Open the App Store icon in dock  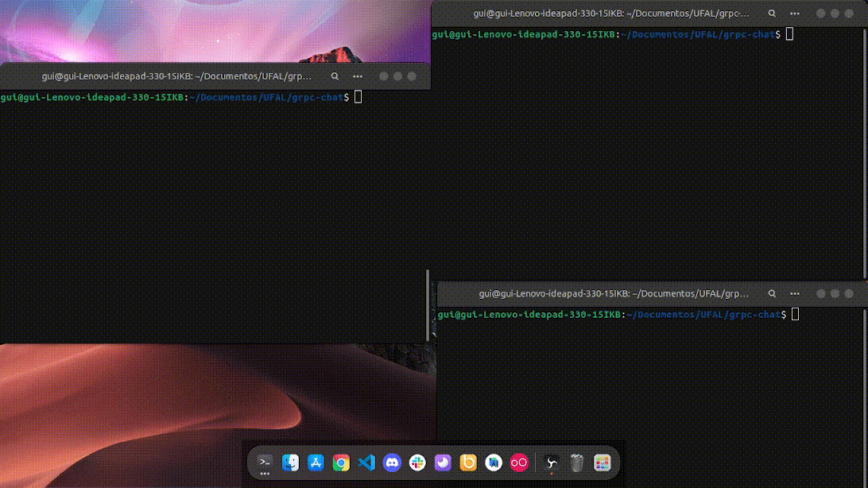pyautogui.click(x=316, y=463)
